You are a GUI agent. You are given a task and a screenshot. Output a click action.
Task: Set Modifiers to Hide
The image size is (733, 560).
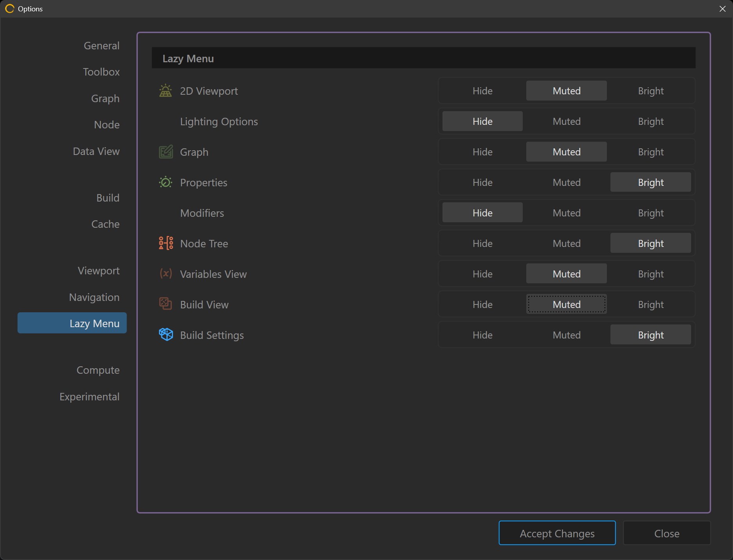click(482, 213)
